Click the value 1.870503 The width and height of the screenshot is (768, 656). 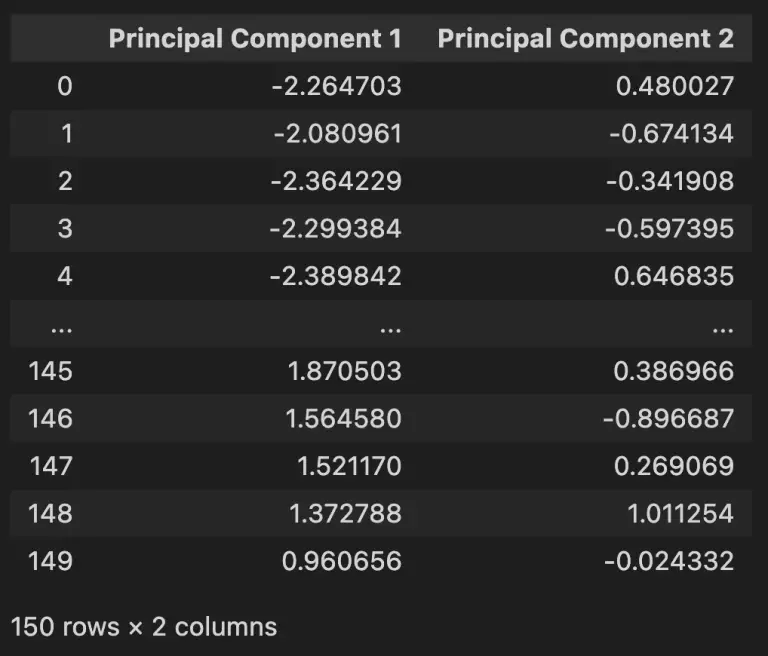pyautogui.click(x=345, y=371)
